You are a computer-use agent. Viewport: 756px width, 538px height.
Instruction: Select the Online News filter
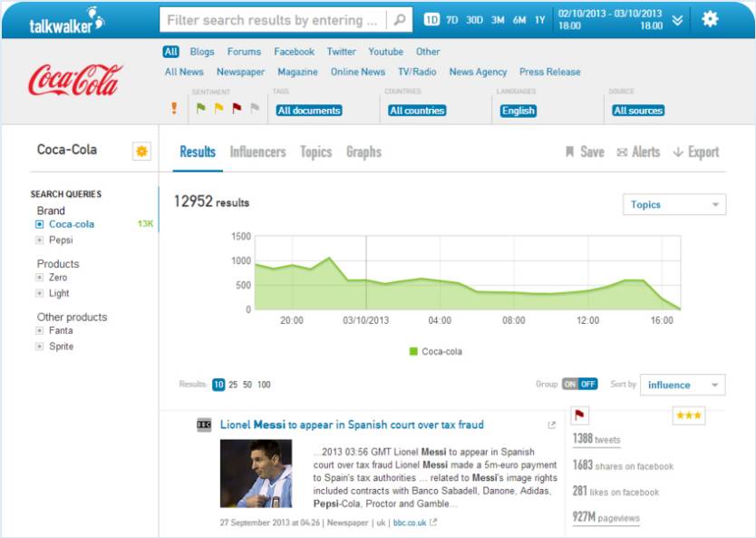(x=358, y=72)
